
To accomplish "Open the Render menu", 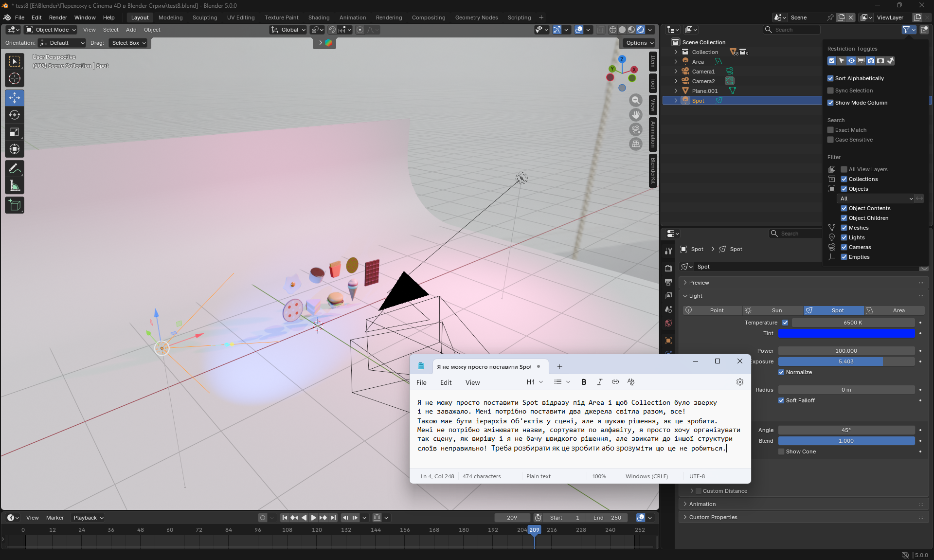I will [58, 18].
